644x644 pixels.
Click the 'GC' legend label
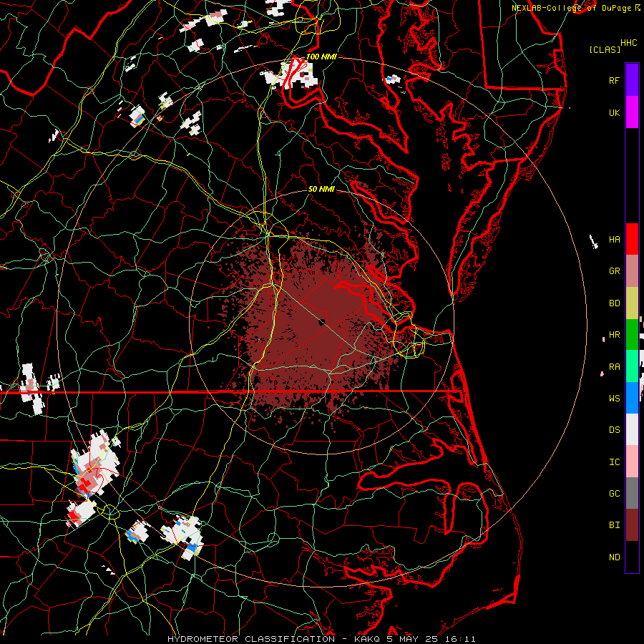(x=614, y=493)
